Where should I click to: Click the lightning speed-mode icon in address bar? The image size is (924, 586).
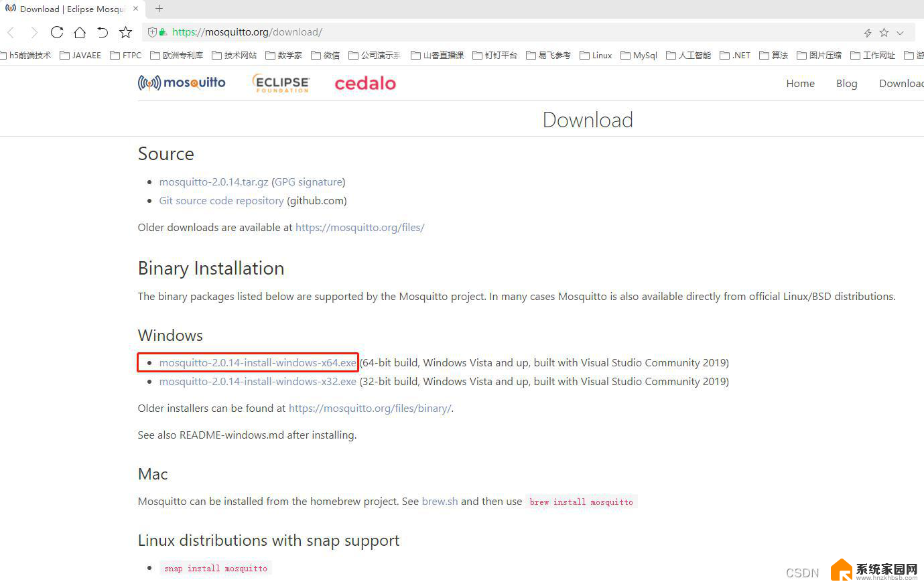pos(867,33)
